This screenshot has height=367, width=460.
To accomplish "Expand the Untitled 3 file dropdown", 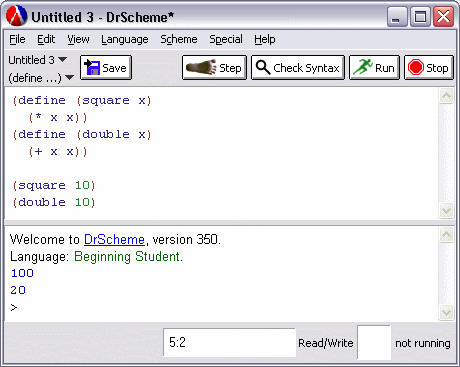I will tap(38, 60).
